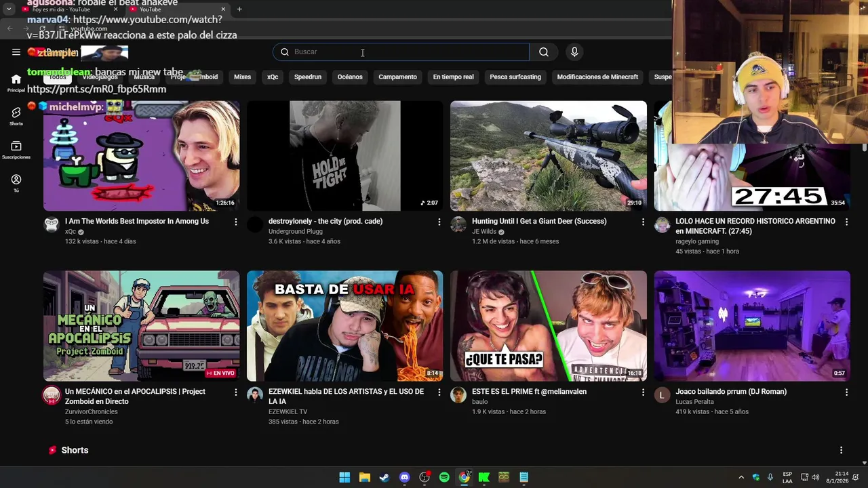Play the BASTA DE USAR IA thumbnail
The width and height of the screenshot is (868, 488).
344,326
